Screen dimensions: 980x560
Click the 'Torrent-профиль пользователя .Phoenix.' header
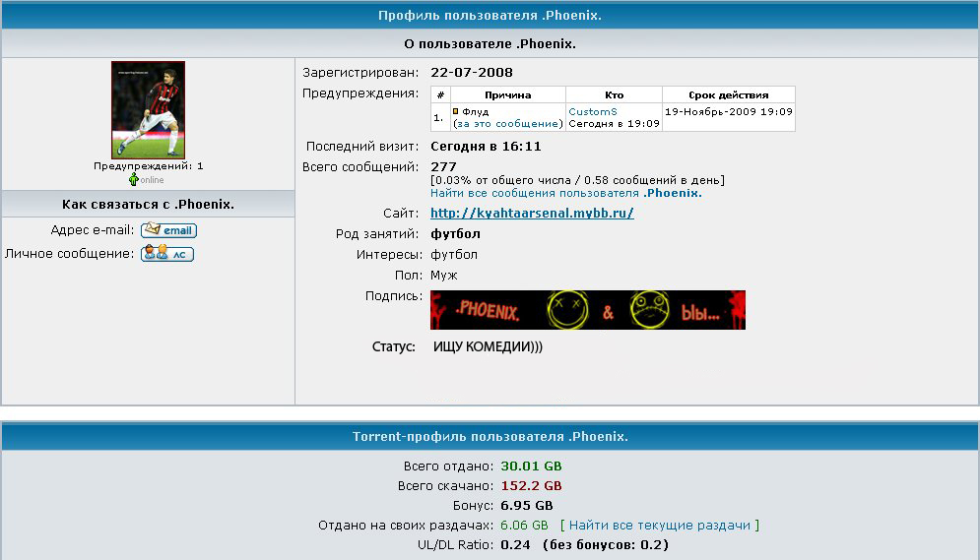click(490, 436)
